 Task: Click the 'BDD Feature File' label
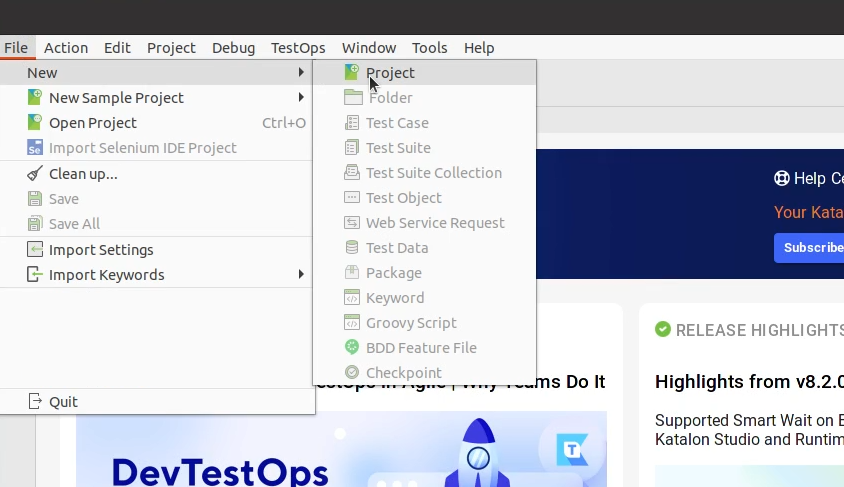coord(421,348)
